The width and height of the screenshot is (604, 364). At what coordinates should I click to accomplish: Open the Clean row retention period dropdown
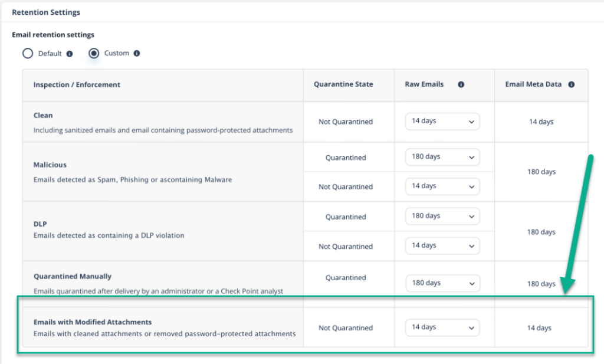pos(442,121)
